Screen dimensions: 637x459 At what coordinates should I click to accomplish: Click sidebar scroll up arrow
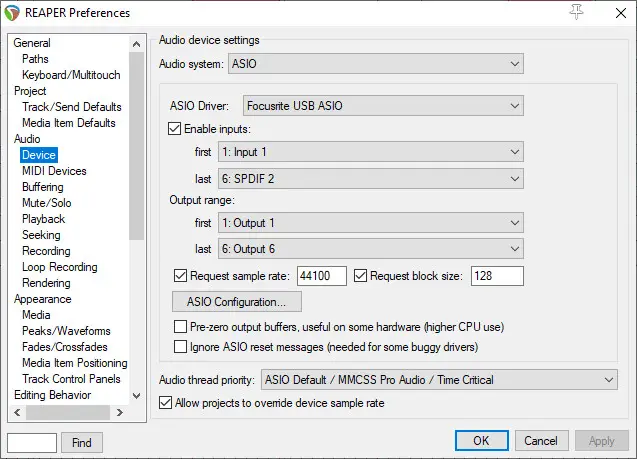[x=136, y=44]
